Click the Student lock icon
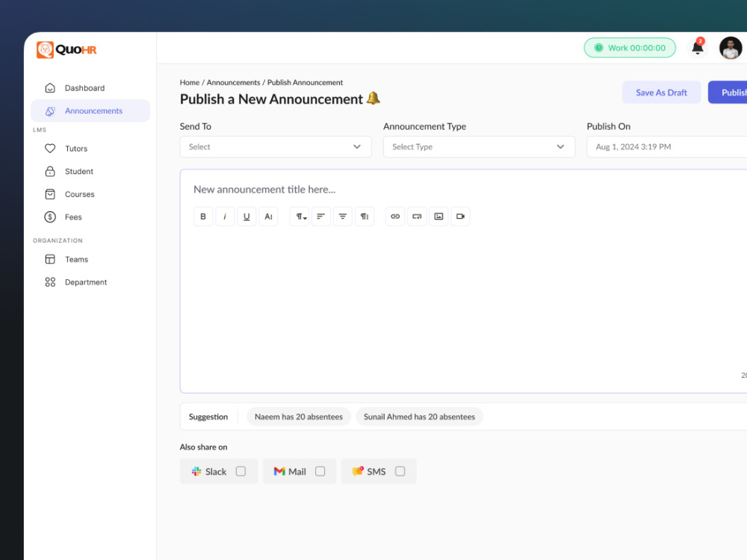Image resolution: width=747 pixels, height=560 pixels. pos(50,172)
